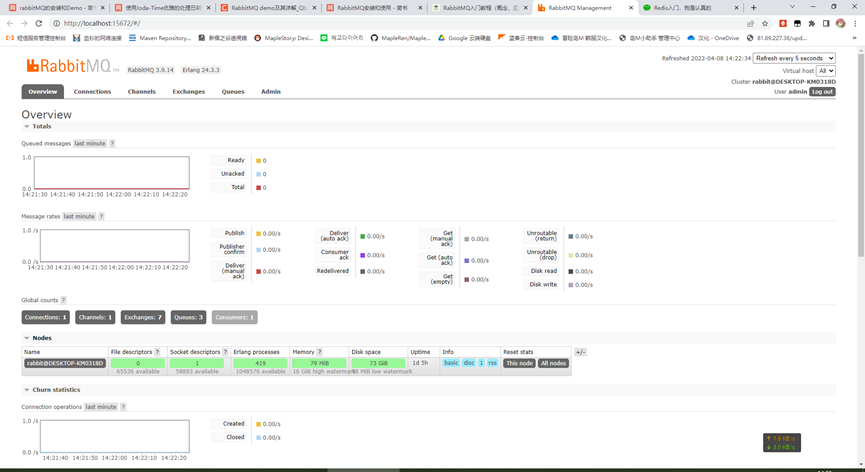Open the Google cloud drive bookmark
This screenshot has width=865, height=472.
point(464,38)
